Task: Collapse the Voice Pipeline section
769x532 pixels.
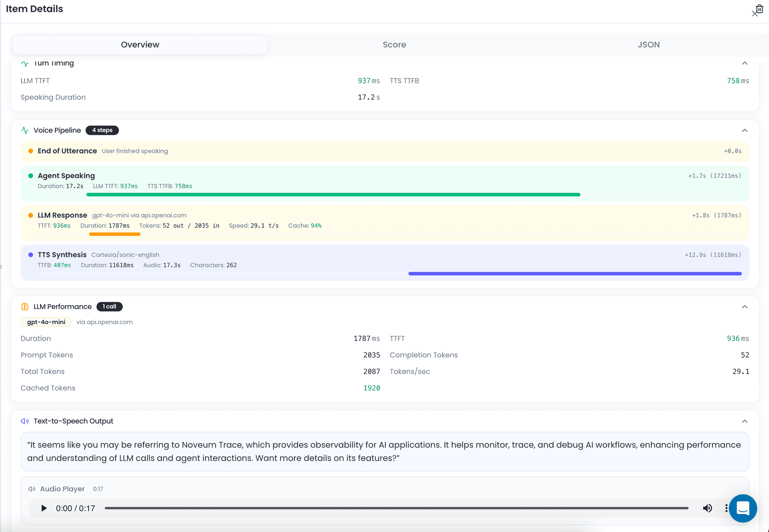Action: tap(745, 130)
